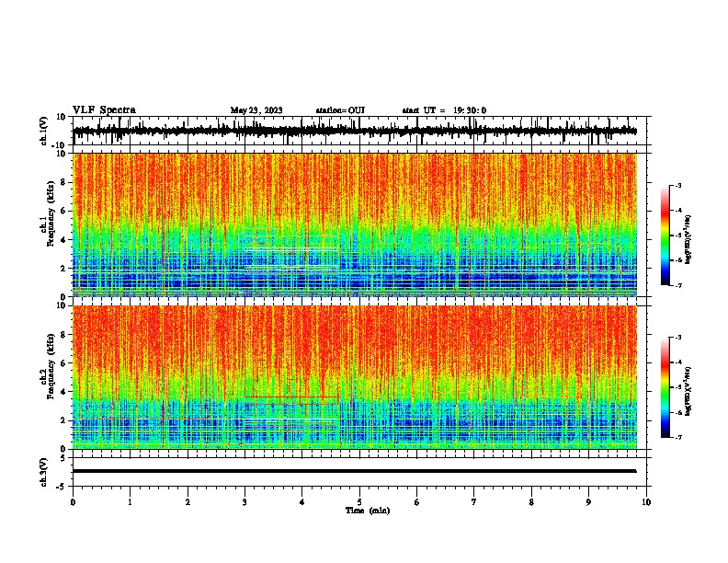Click time axis tick label "4"
The width and height of the screenshot is (728, 563).
(302, 502)
